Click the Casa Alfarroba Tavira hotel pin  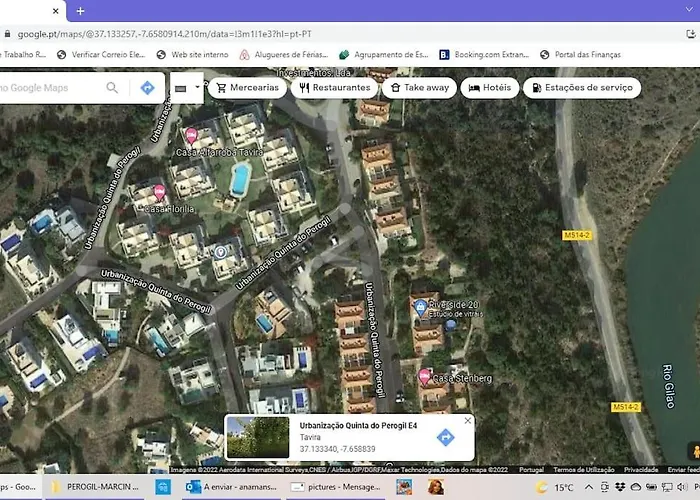coord(191,135)
